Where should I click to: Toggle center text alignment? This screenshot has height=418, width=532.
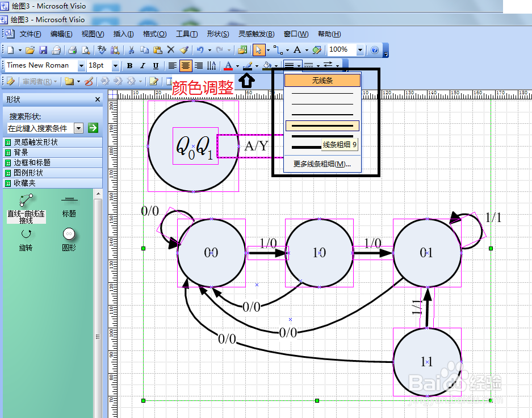pos(185,65)
